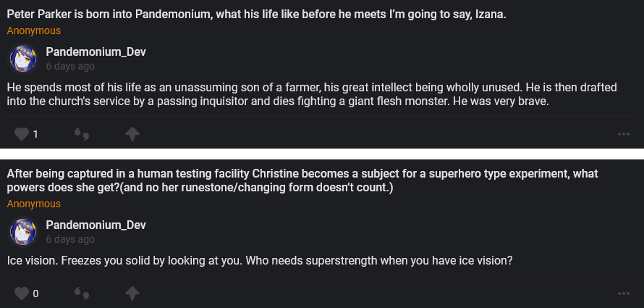
Task: Click the Pandemonium_Dev avatar on the Peter Parker answer
Action: point(23,59)
